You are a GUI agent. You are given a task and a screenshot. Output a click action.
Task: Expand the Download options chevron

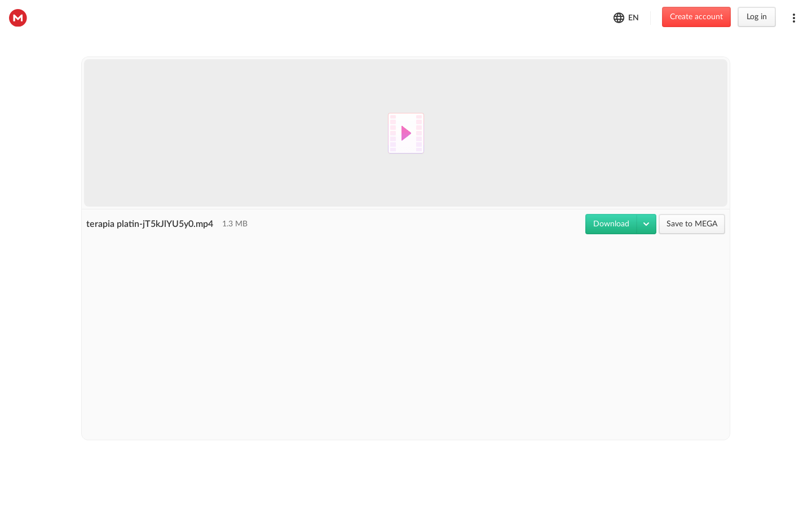pyautogui.click(x=646, y=224)
